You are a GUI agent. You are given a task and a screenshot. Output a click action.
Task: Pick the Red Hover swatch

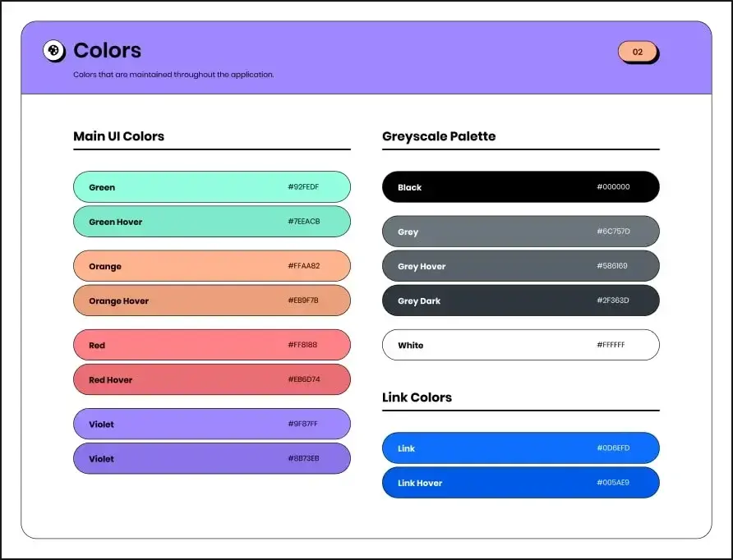[x=211, y=379]
